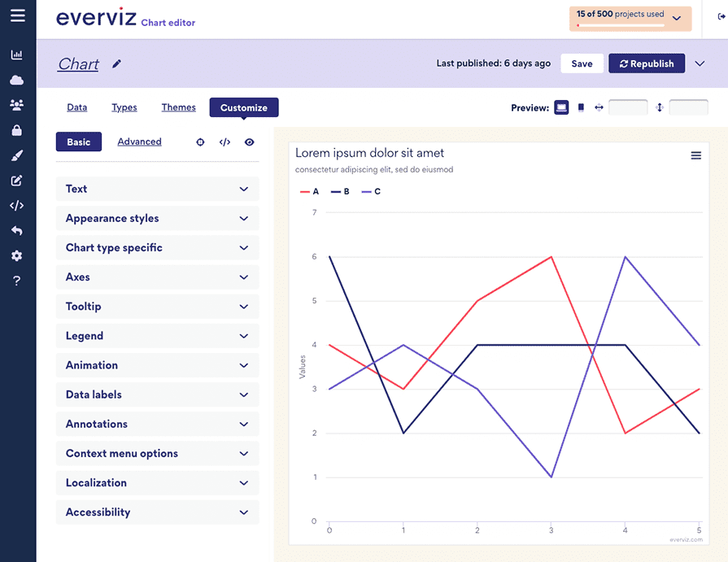The image size is (728, 562).
Task: Click the pencil icon next to Chart title
Action: (117, 63)
